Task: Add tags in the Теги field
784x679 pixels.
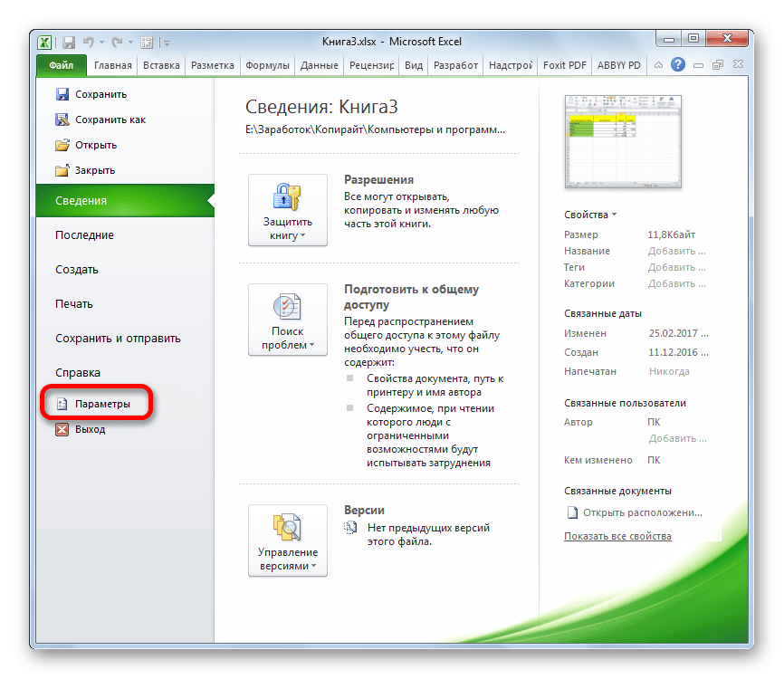Action: point(676,267)
